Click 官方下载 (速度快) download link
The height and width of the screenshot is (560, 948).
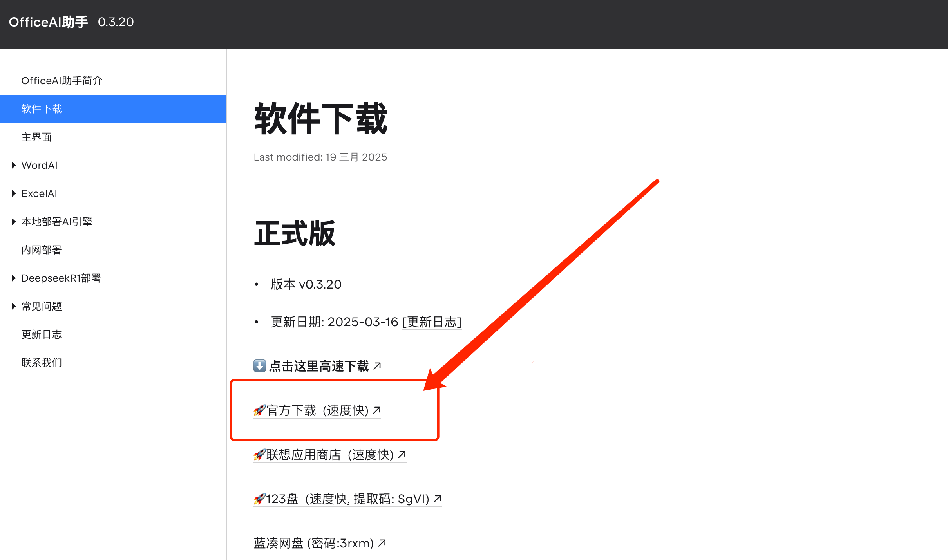point(317,410)
